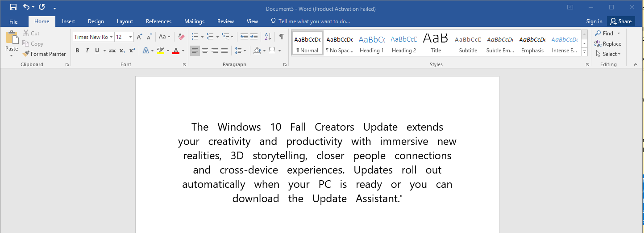Screen dimensions: 644x233
Task: Open the File menu
Action: click(x=13, y=21)
